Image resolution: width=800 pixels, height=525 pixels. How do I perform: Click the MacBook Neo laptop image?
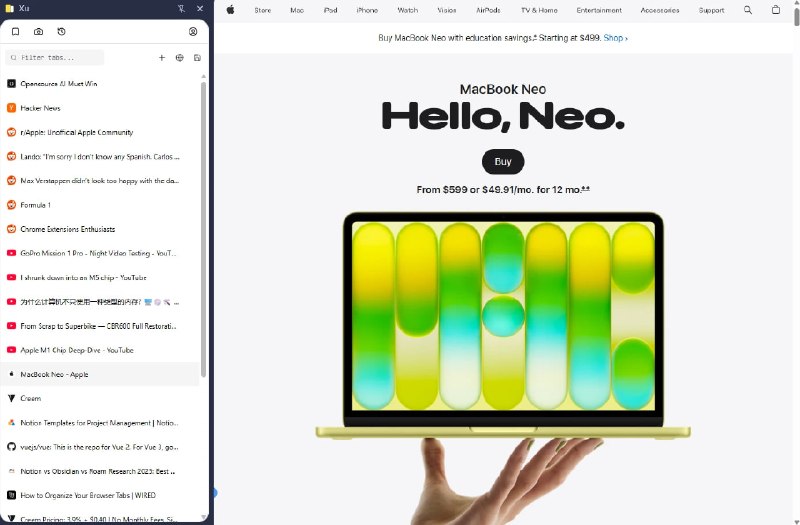coord(503,325)
